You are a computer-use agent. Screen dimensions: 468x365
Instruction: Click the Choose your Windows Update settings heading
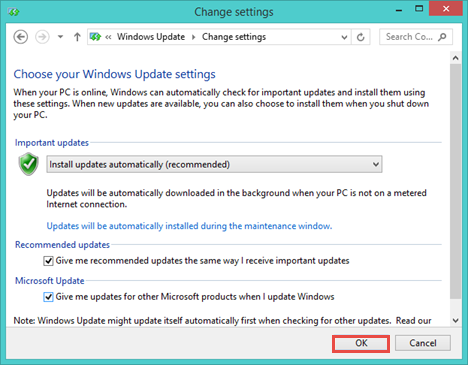coord(114,74)
